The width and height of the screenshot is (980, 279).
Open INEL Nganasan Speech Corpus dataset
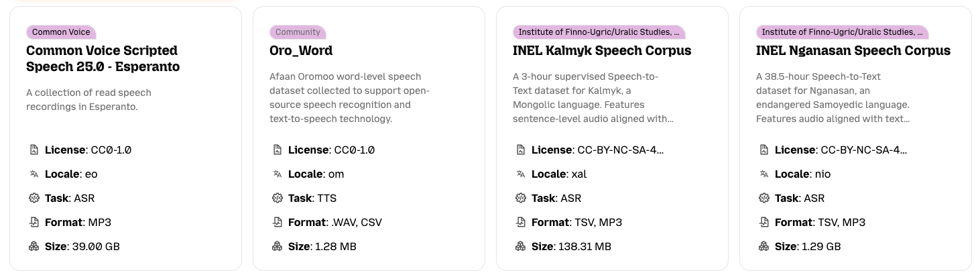[x=853, y=50]
